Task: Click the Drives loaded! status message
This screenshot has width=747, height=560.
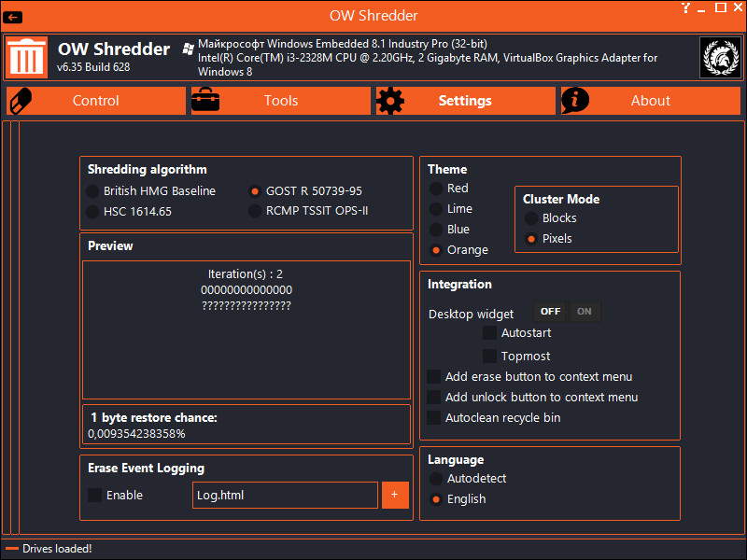Action: 57,549
